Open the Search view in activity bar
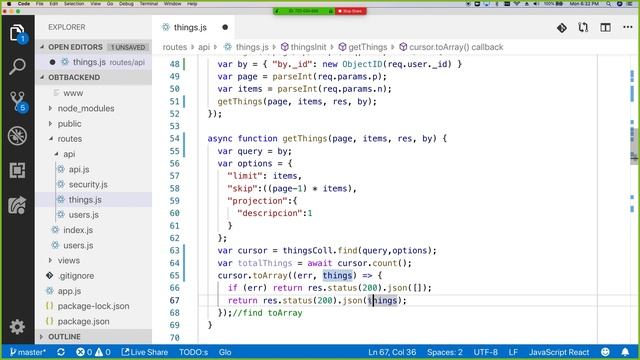This screenshot has width=640, height=360. [x=17, y=67]
